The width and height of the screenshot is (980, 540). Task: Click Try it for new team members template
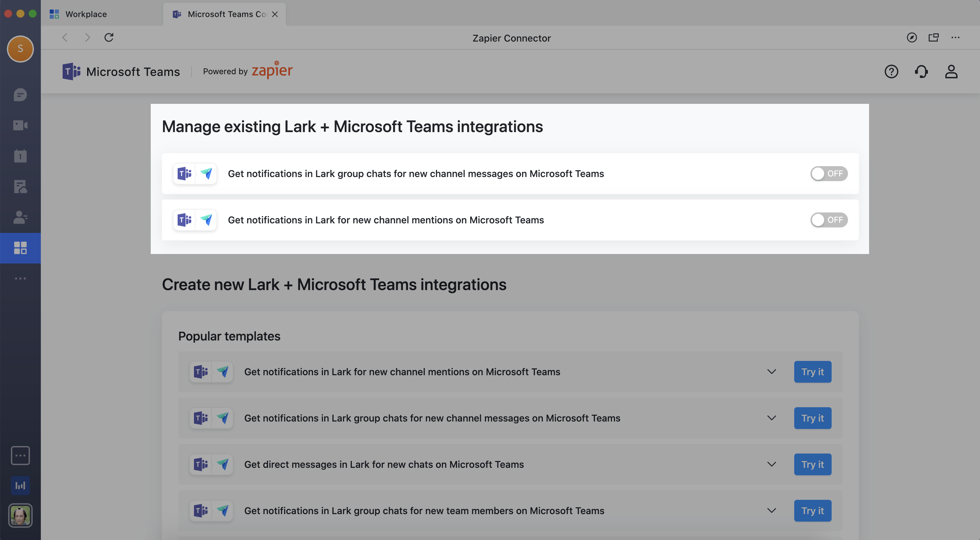click(x=813, y=511)
